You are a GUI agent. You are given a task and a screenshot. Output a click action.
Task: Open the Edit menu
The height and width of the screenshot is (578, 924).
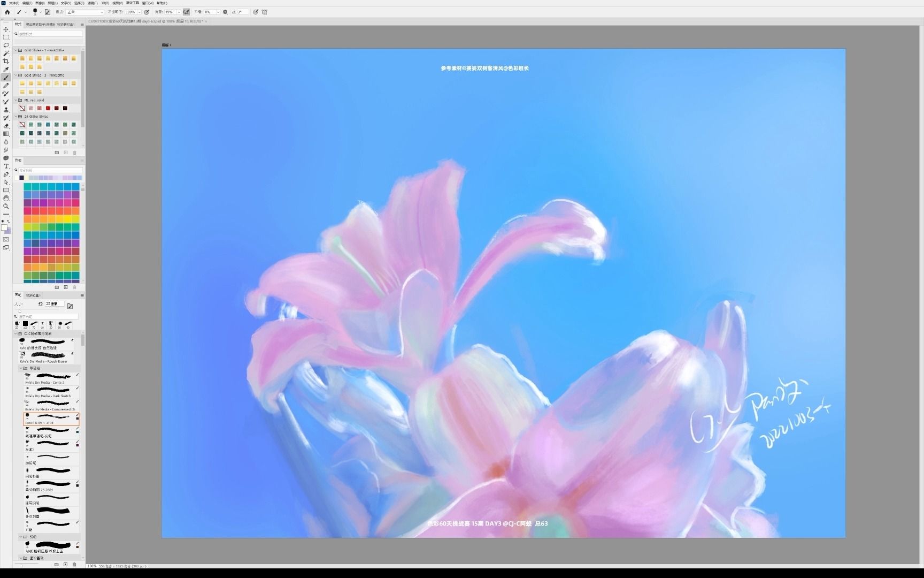pos(27,3)
